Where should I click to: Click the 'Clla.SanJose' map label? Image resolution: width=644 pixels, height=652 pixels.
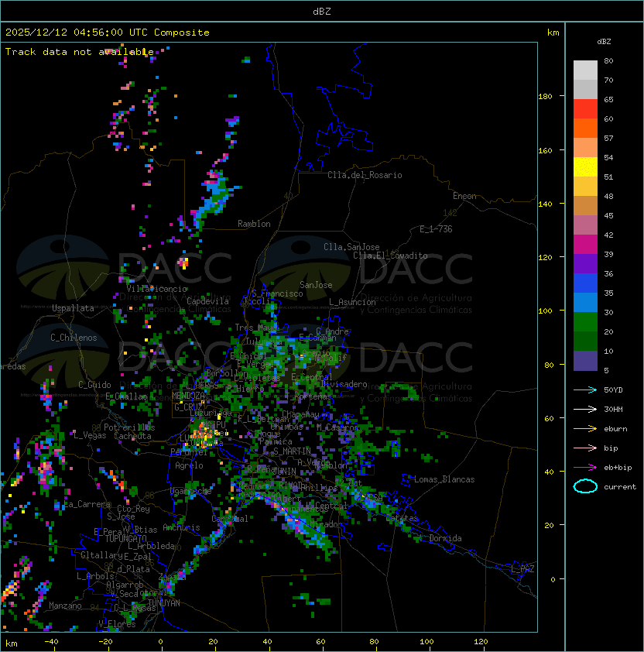coord(351,247)
